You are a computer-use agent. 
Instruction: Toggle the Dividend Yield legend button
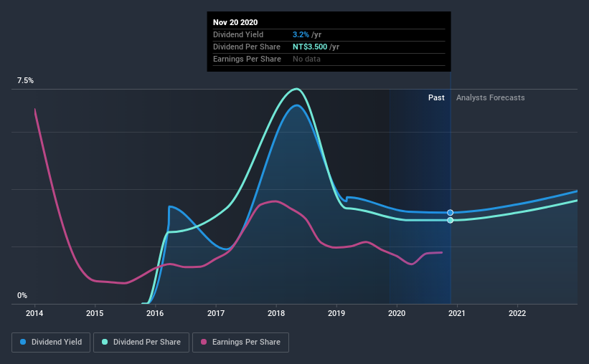(51, 343)
